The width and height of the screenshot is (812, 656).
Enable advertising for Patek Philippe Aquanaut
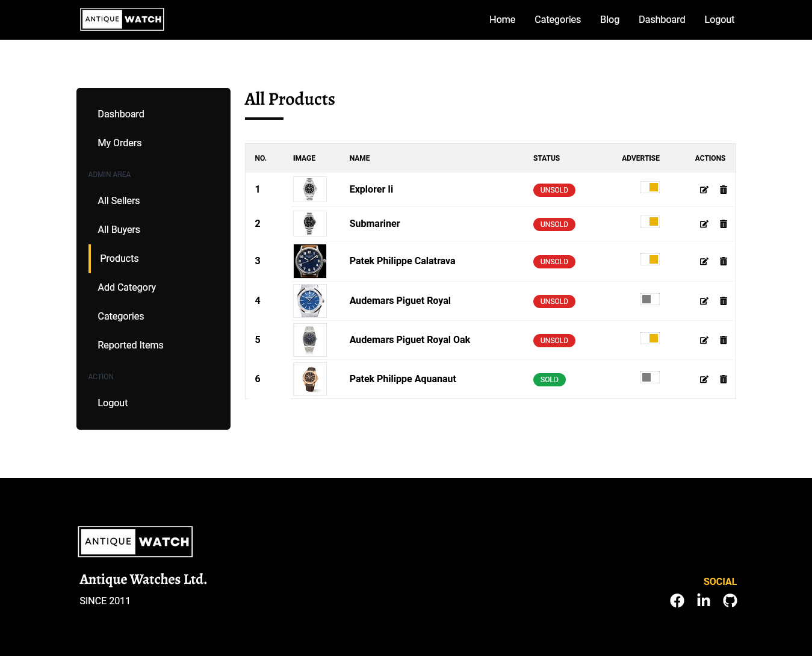click(650, 377)
